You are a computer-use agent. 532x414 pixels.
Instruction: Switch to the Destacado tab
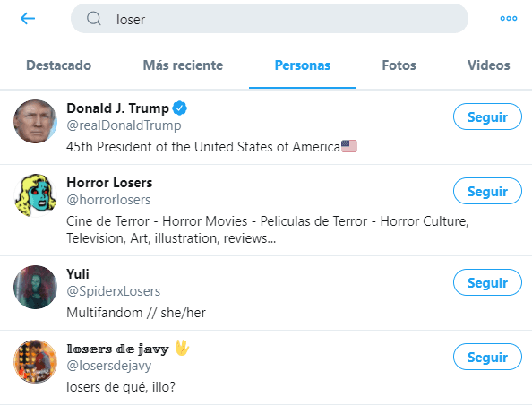(59, 65)
